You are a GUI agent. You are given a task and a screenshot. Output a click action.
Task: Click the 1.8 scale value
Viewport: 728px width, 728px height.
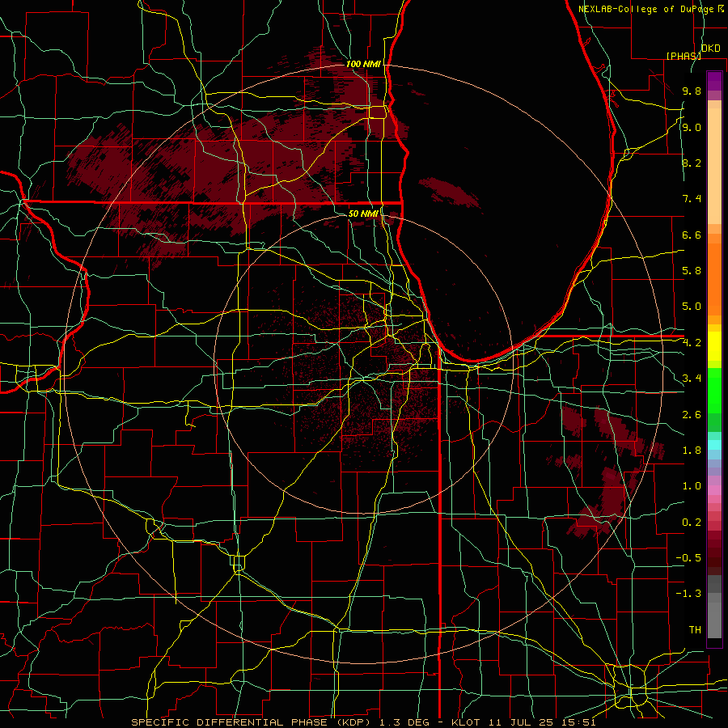tap(692, 451)
